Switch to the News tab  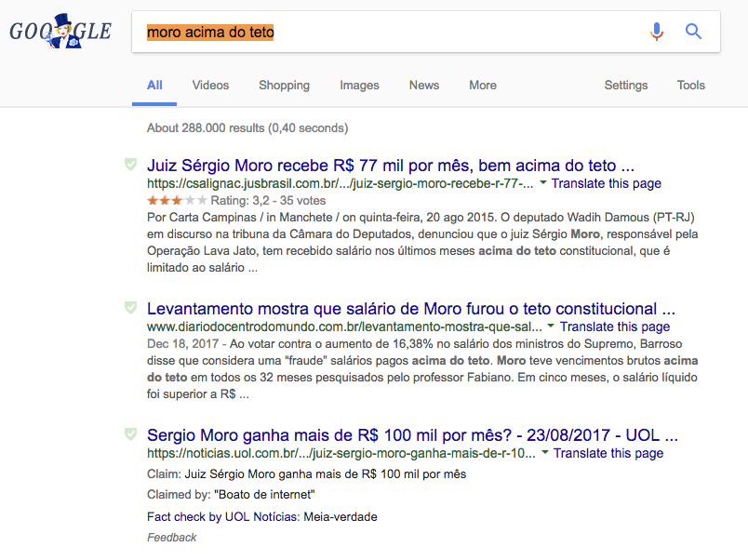(x=423, y=86)
